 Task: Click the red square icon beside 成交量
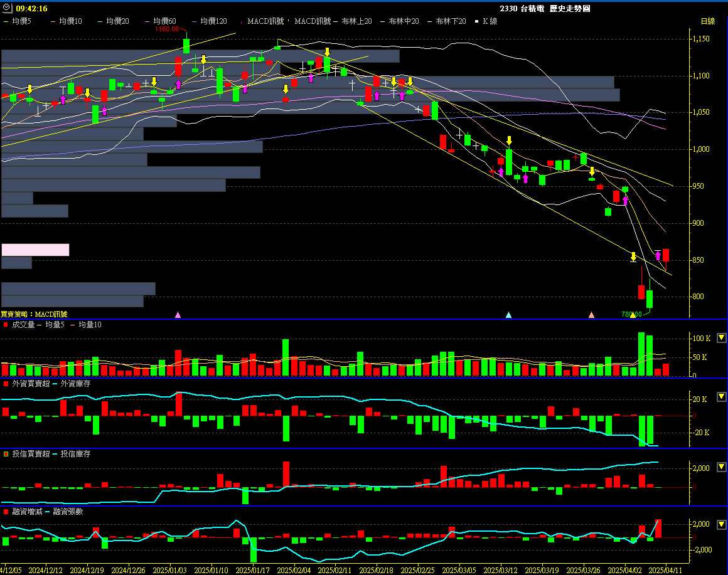click(6, 325)
